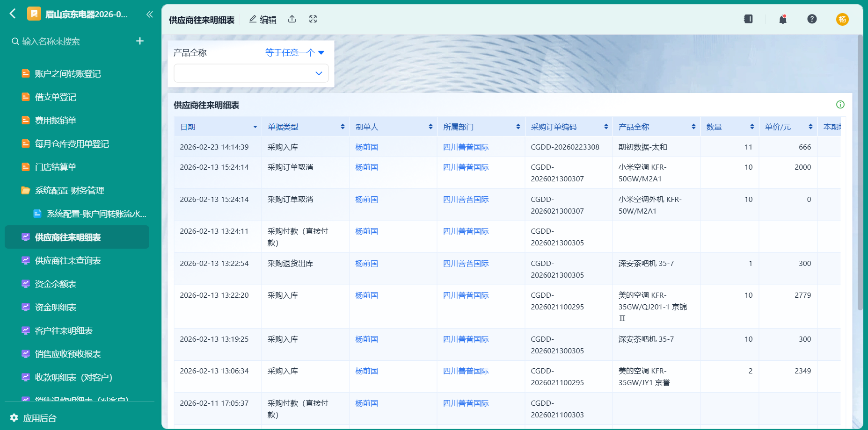This screenshot has width=868, height=430.
Task: Click unit price value 2779
Action: pyautogui.click(x=802, y=295)
